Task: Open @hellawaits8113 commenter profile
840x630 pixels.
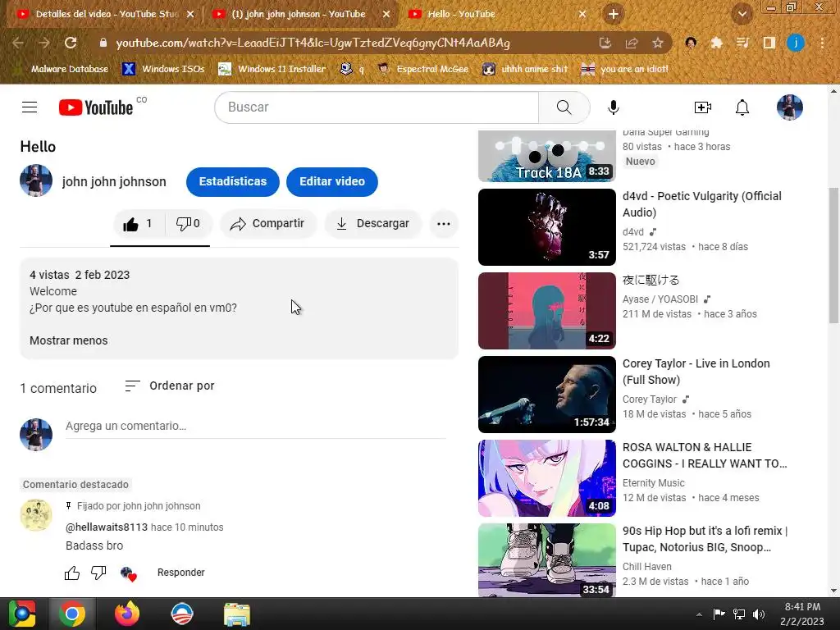Action: [106, 527]
